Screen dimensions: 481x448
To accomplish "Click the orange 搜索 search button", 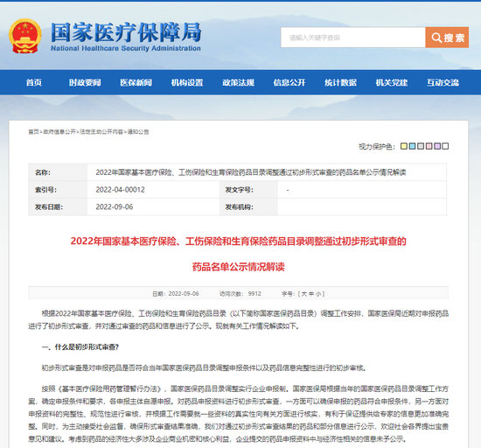I will pos(447,38).
